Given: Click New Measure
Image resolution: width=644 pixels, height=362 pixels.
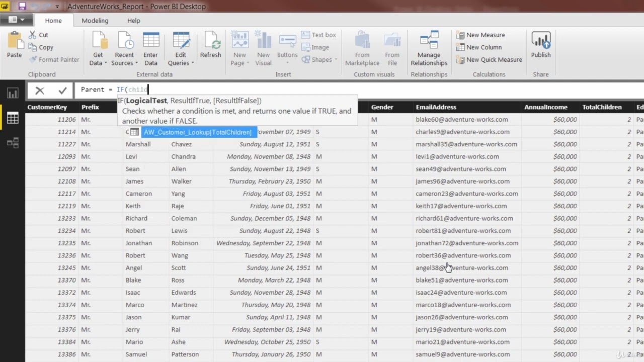Looking at the screenshot, I should point(480,35).
